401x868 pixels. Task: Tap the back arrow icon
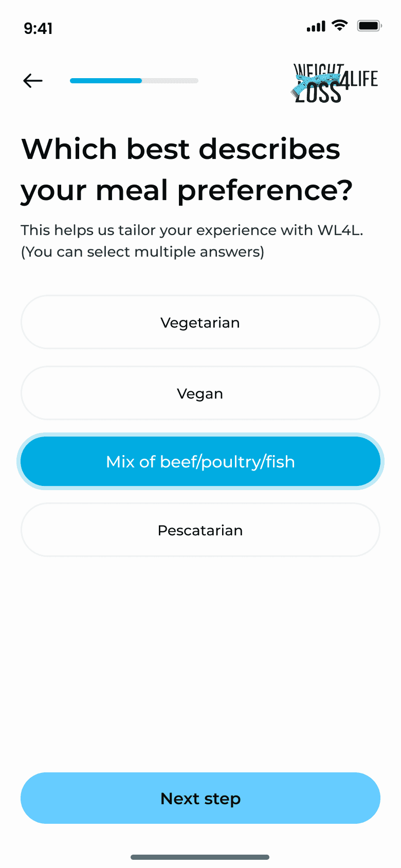coord(33,81)
